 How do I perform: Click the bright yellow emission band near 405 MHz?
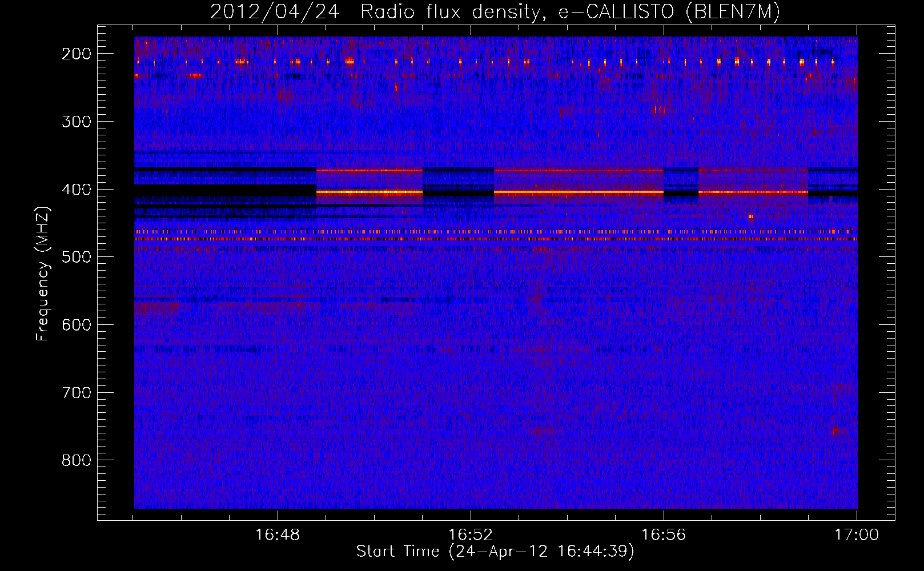[x=369, y=192]
